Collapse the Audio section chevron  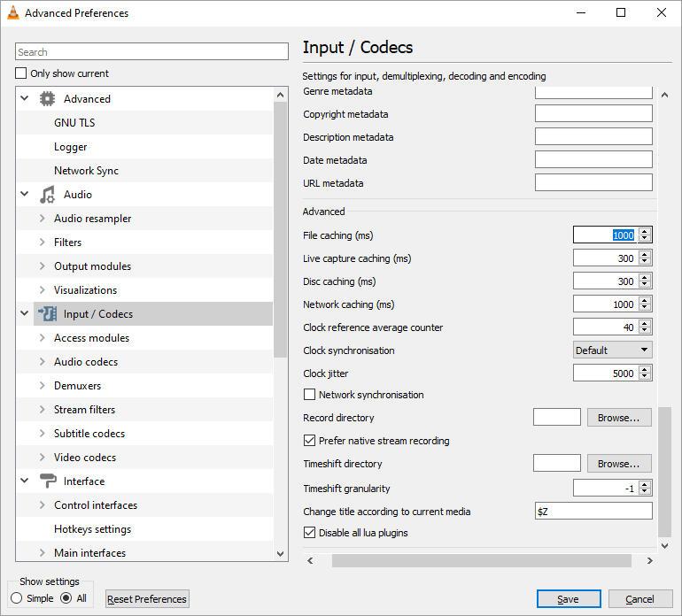pos(25,194)
